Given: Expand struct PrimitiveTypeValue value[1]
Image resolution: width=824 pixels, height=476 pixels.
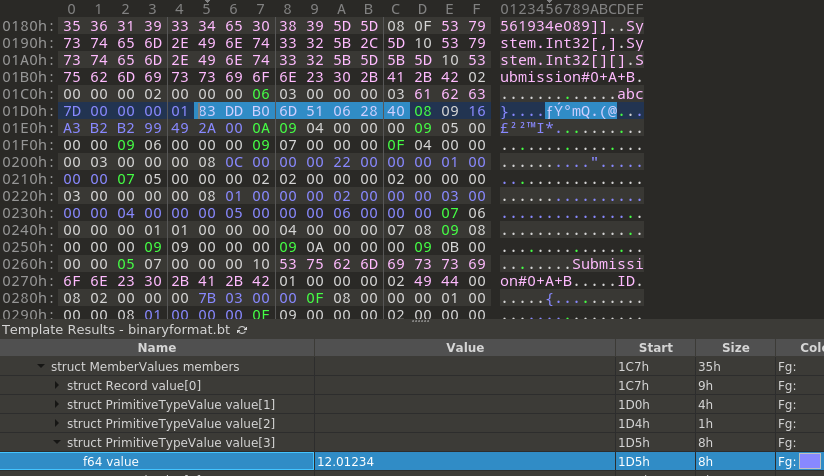Looking at the screenshot, I should coord(57,404).
